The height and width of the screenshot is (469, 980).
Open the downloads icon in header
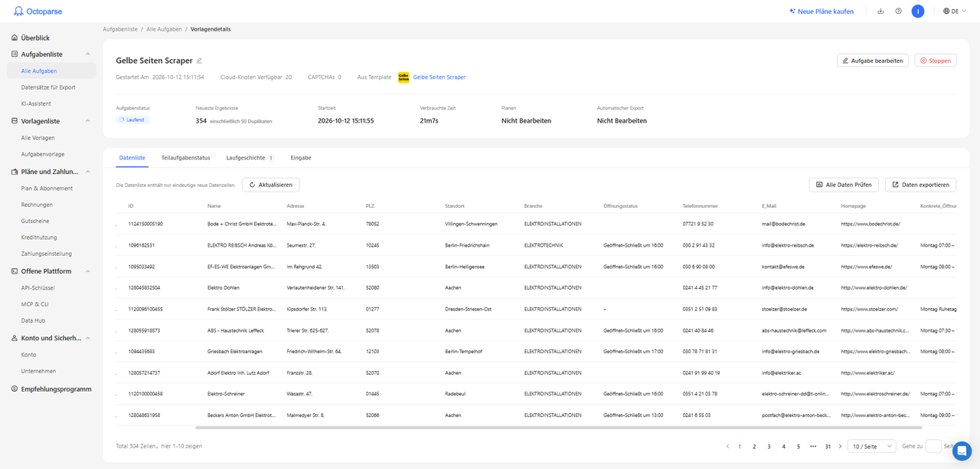coord(880,11)
